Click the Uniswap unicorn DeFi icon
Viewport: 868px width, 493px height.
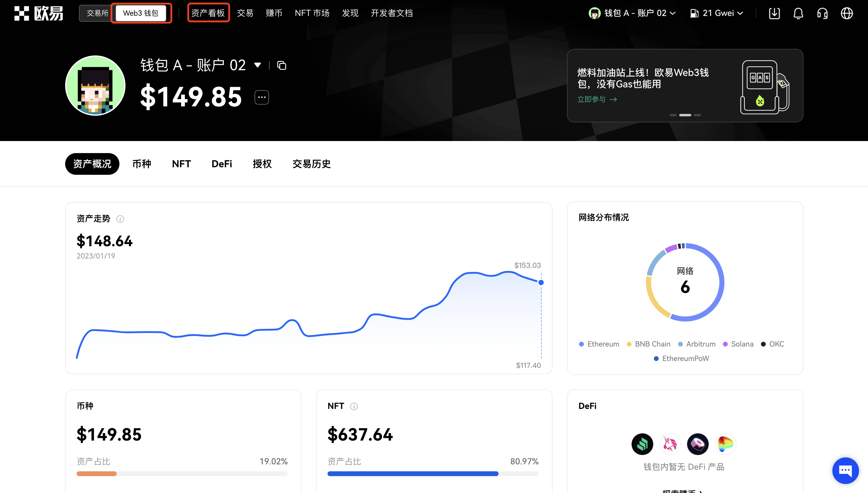670,444
